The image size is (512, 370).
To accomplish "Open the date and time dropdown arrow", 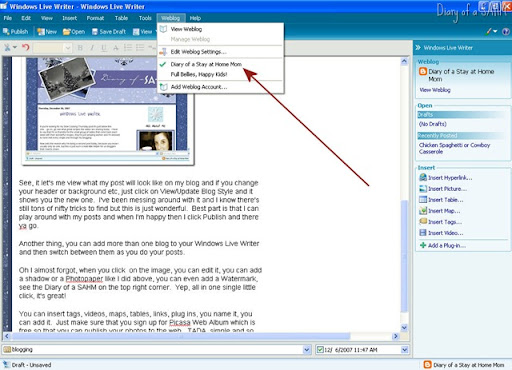I will [404, 350].
